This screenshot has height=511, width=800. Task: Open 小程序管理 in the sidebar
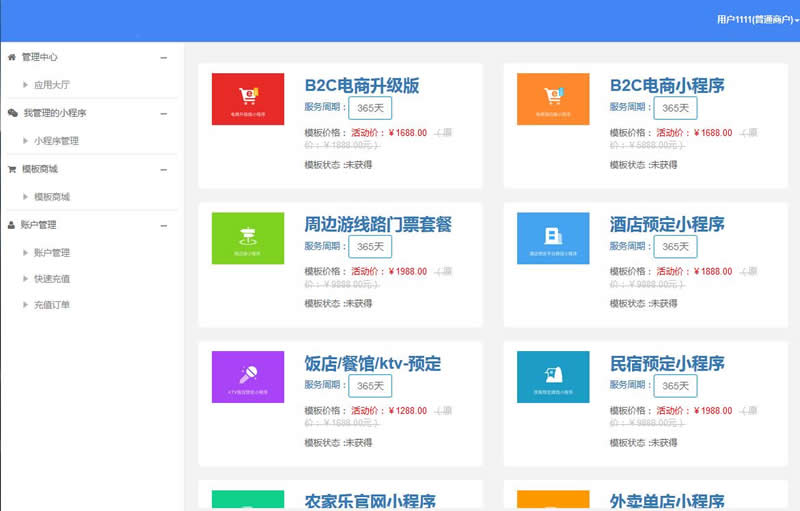pyautogui.click(x=56, y=141)
